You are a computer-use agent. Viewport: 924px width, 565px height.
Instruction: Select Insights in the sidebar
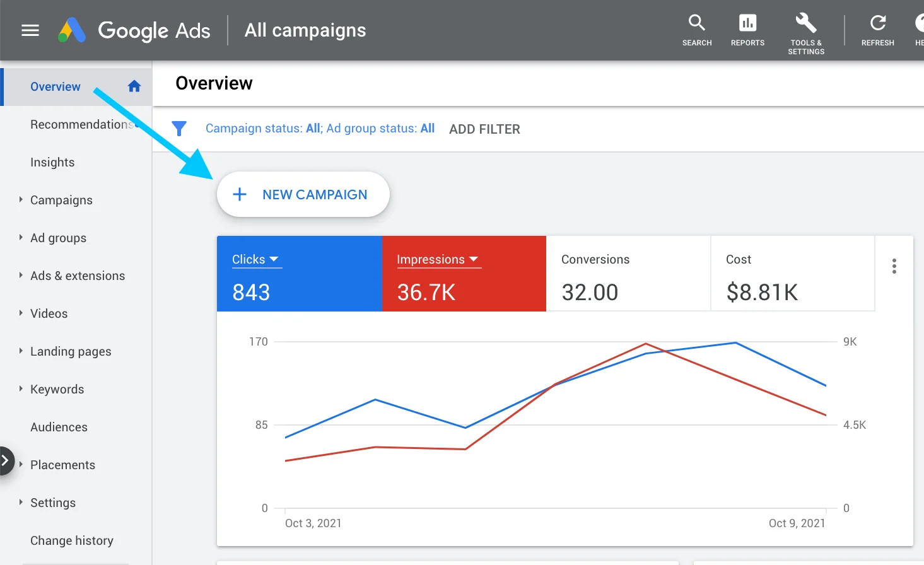coord(52,162)
